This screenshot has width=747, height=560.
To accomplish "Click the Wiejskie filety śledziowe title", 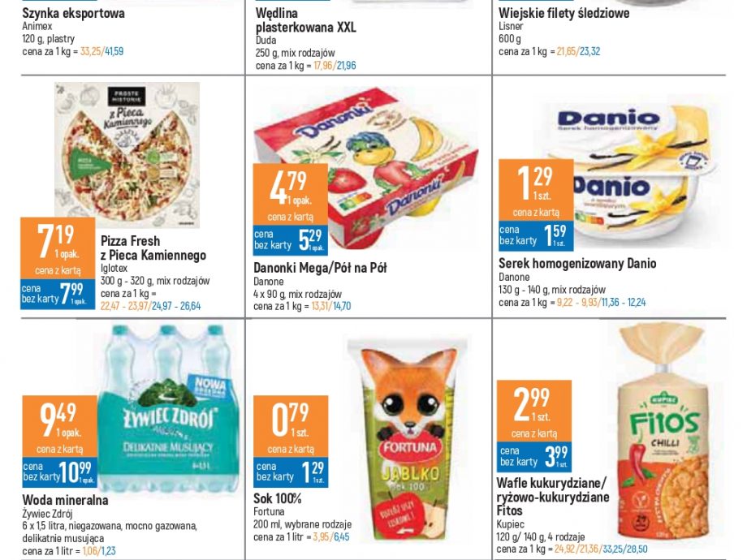I will [x=564, y=13].
